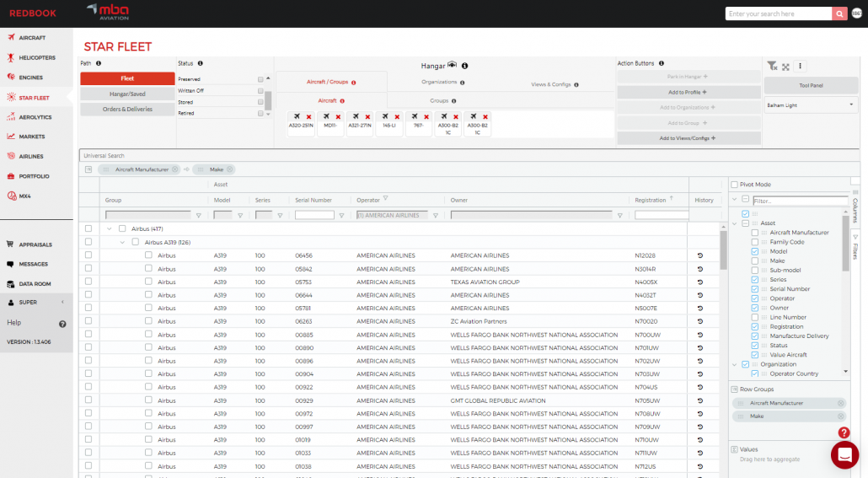Select the Fleet path button

pos(127,78)
